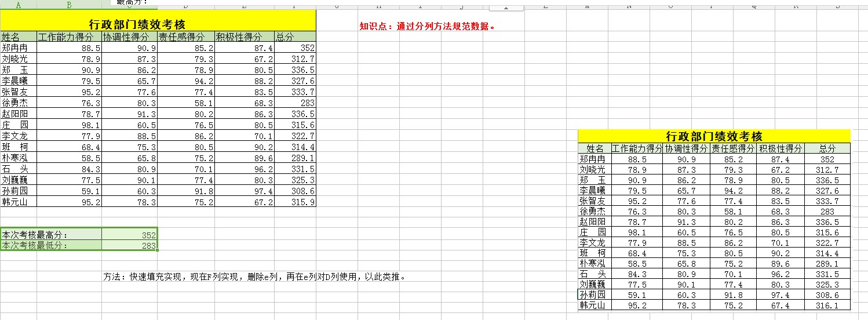Select the highest score result cell 352

tap(129, 235)
